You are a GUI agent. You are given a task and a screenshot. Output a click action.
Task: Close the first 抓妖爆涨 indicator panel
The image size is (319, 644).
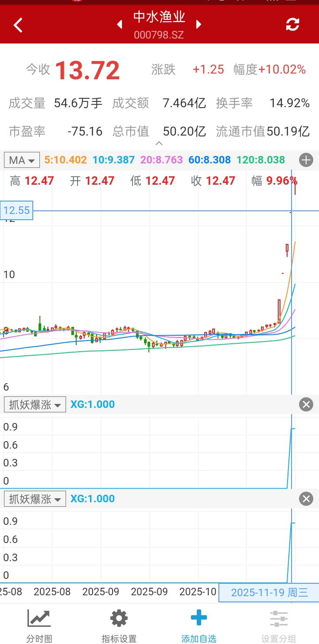(306, 404)
